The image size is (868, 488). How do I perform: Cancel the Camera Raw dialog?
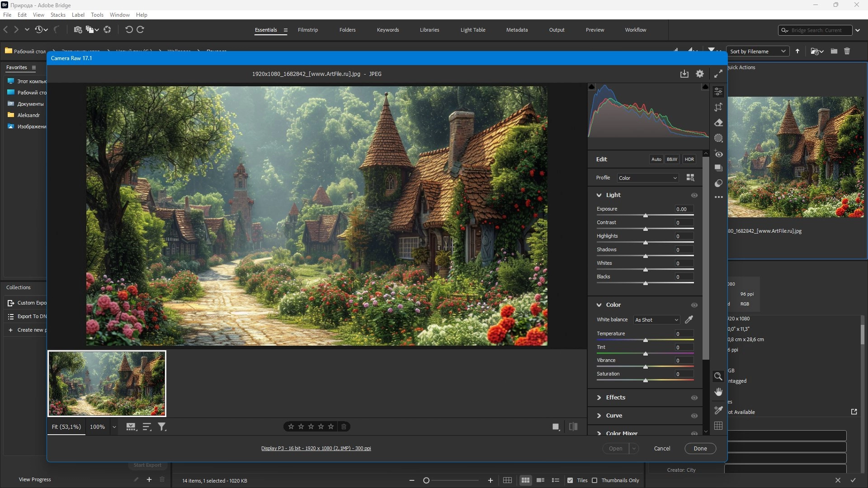662,449
